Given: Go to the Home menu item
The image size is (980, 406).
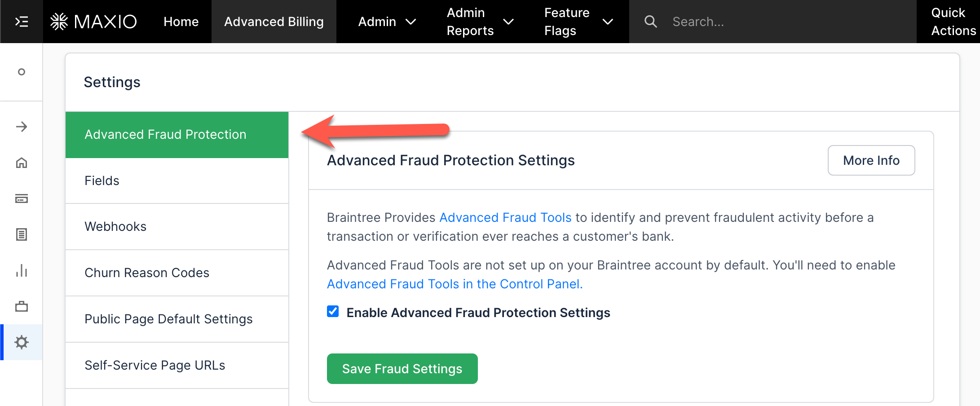Looking at the screenshot, I should 181,22.
